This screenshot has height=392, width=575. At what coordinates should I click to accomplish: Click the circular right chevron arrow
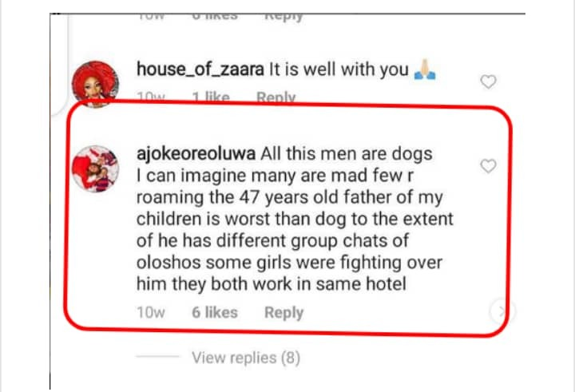coord(502,311)
